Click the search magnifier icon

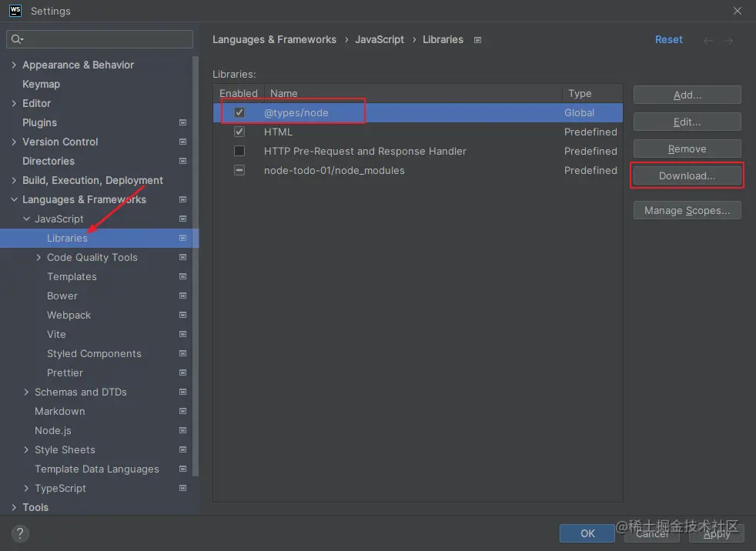[x=17, y=39]
